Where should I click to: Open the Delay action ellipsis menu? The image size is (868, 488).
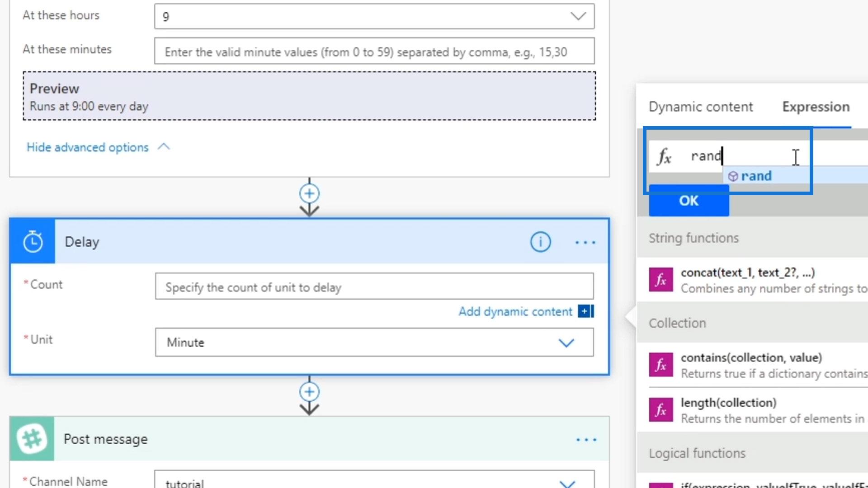585,243
